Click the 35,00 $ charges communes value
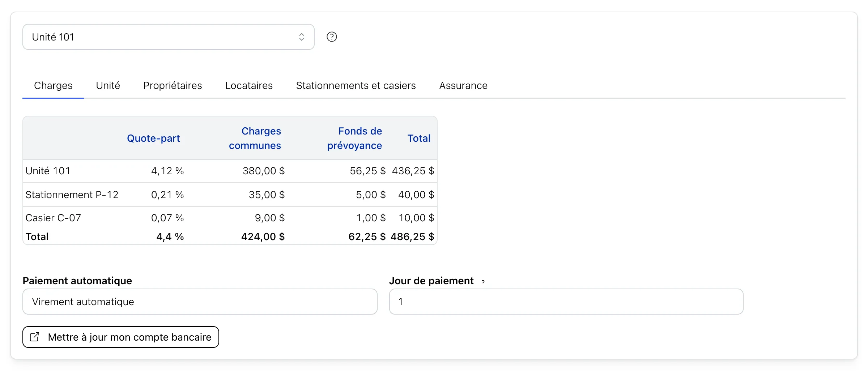This screenshot has height=371, width=868. 267,195
